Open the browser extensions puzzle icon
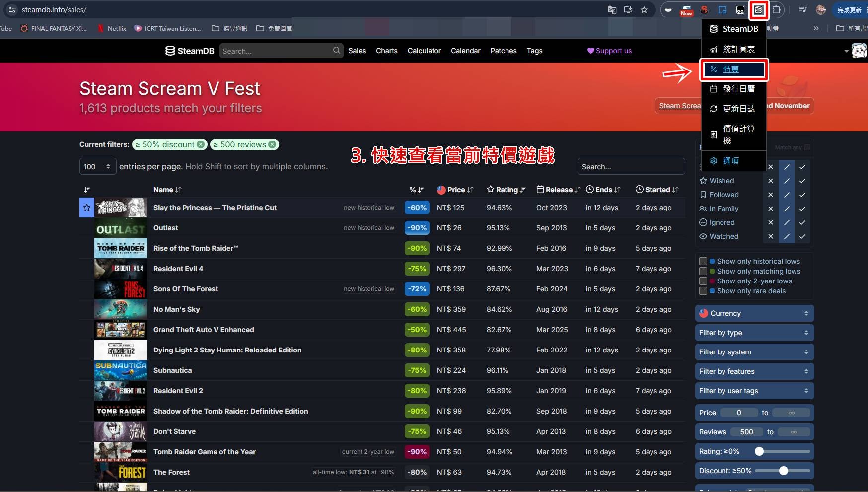Screen dimensions: 868x492 click(776, 10)
